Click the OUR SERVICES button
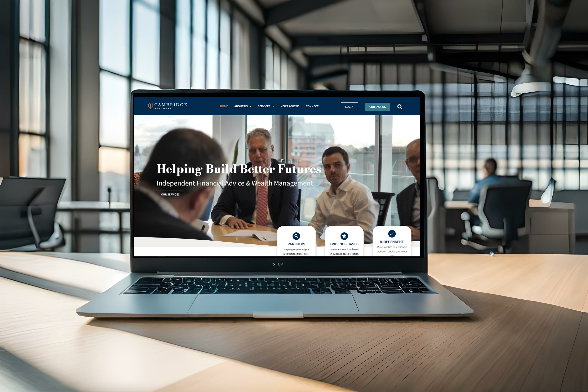Image resolution: width=588 pixels, height=392 pixels. pyautogui.click(x=170, y=194)
